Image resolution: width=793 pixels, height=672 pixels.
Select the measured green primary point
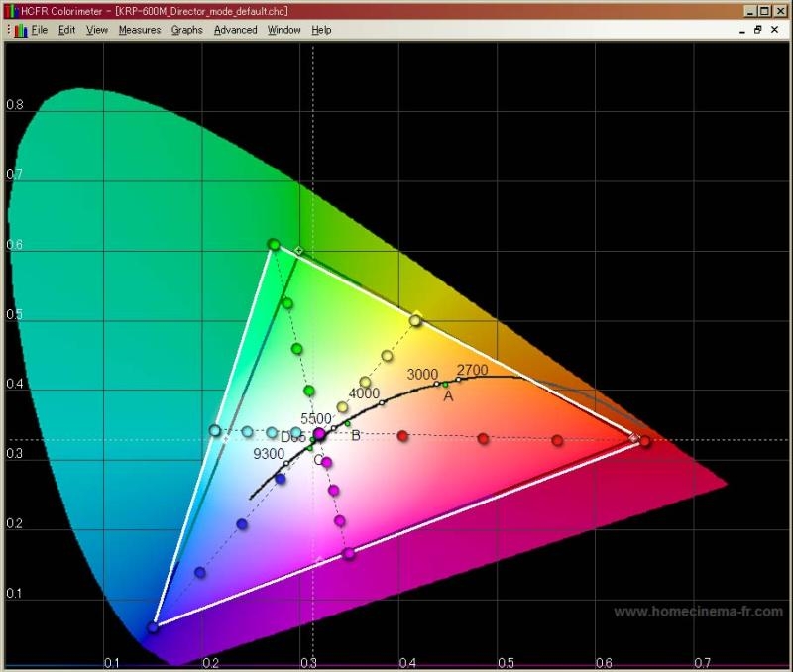274,244
